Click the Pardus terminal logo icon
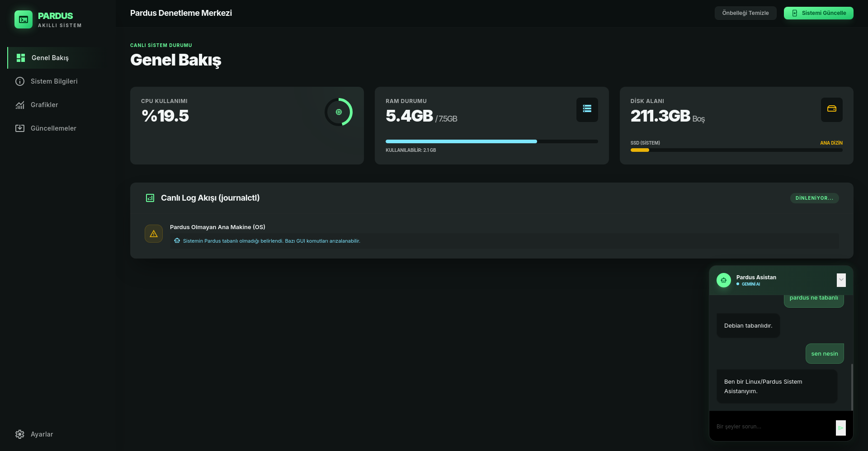 click(x=24, y=19)
